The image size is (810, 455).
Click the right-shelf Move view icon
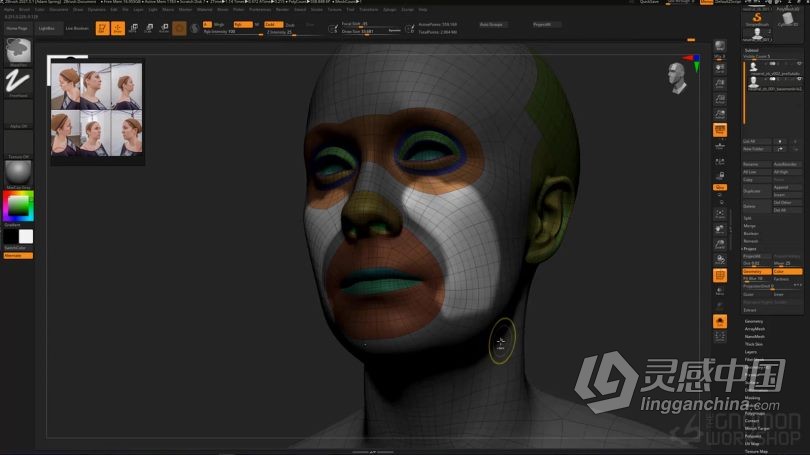point(720,229)
